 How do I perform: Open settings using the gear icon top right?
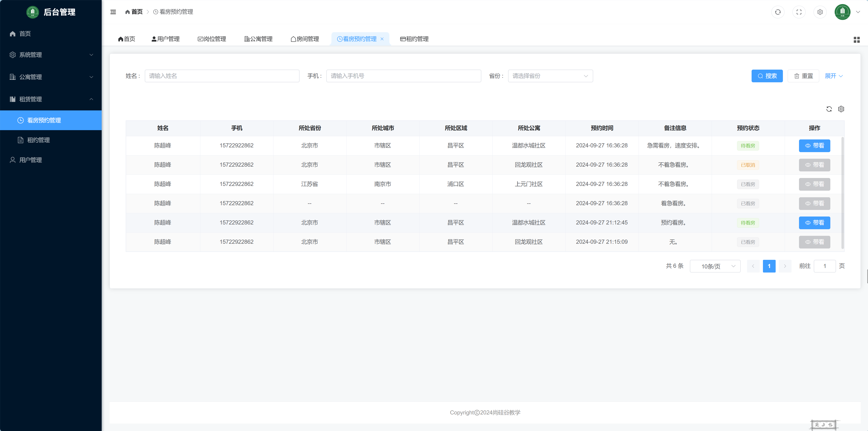point(820,12)
